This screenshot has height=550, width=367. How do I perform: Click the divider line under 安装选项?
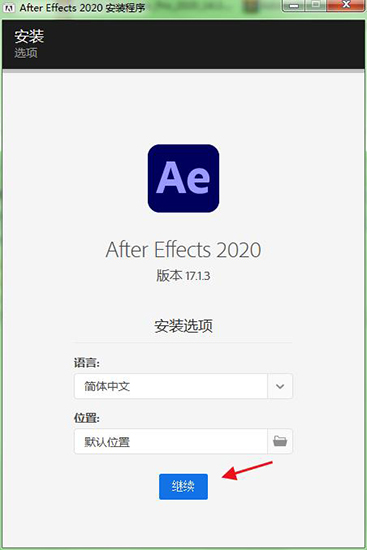[x=183, y=341]
